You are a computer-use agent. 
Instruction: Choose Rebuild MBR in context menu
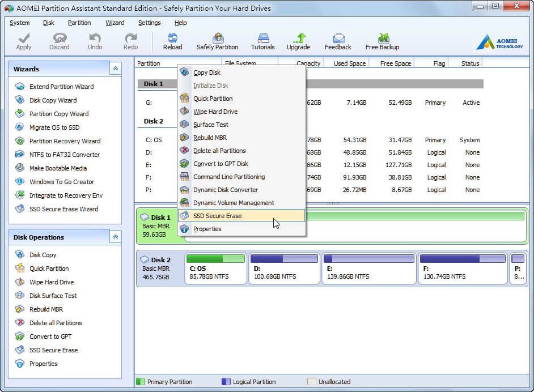point(241,138)
